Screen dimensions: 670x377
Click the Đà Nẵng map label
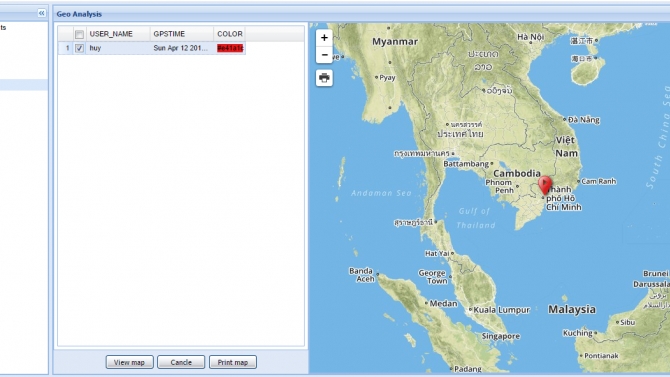click(x=584, y=120)
